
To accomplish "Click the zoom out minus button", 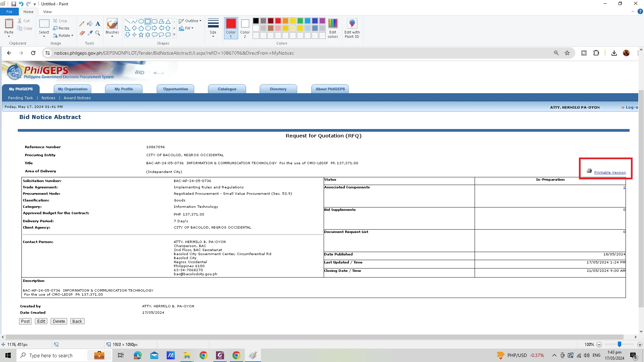I will (599, 345).
